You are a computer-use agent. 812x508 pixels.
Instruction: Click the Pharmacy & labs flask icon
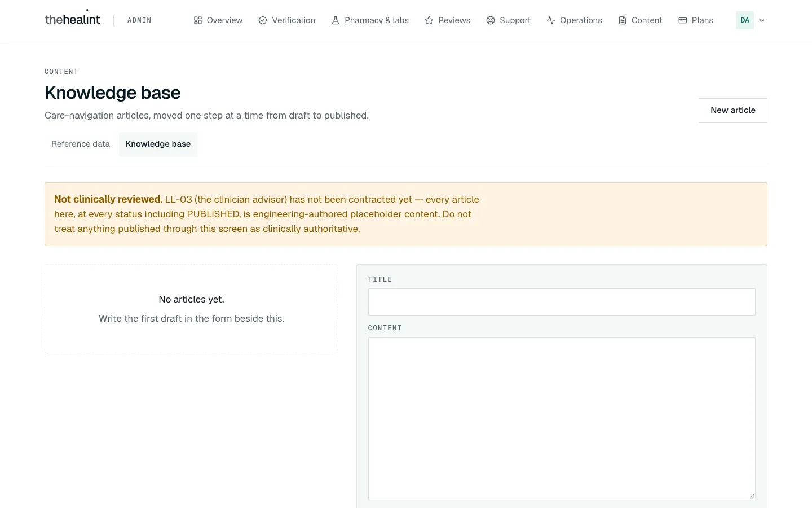pos(336,20)
